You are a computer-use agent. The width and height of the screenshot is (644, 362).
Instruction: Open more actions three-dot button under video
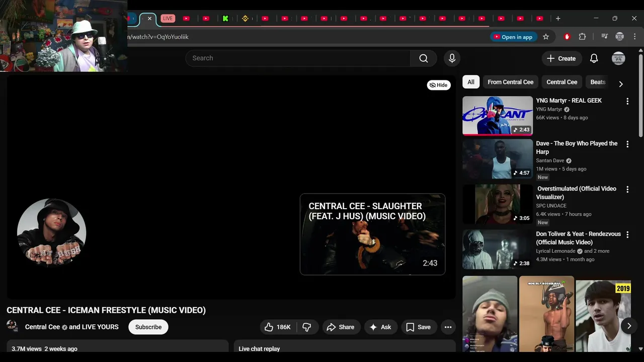click(x=448, y=327)
